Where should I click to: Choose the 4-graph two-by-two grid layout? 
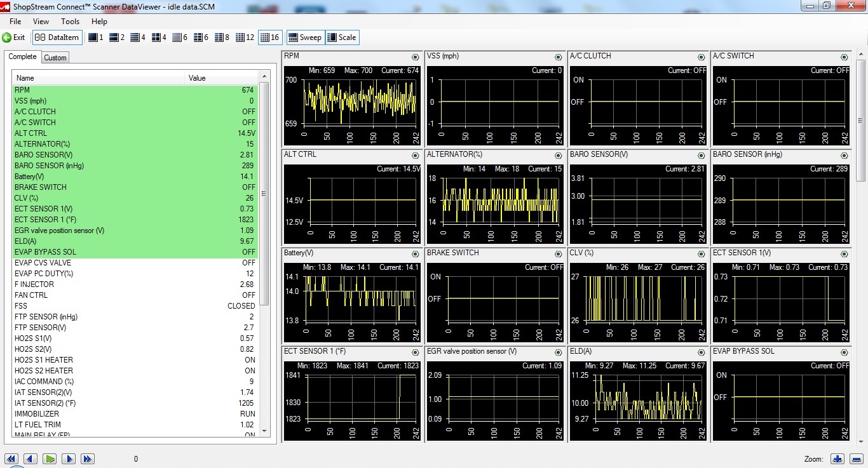pos(159,37)
